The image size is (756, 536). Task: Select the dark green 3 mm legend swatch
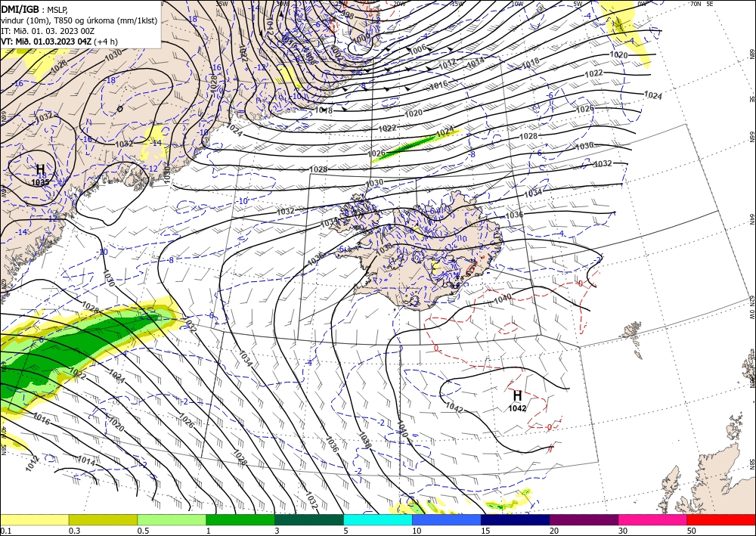point(309,519)
